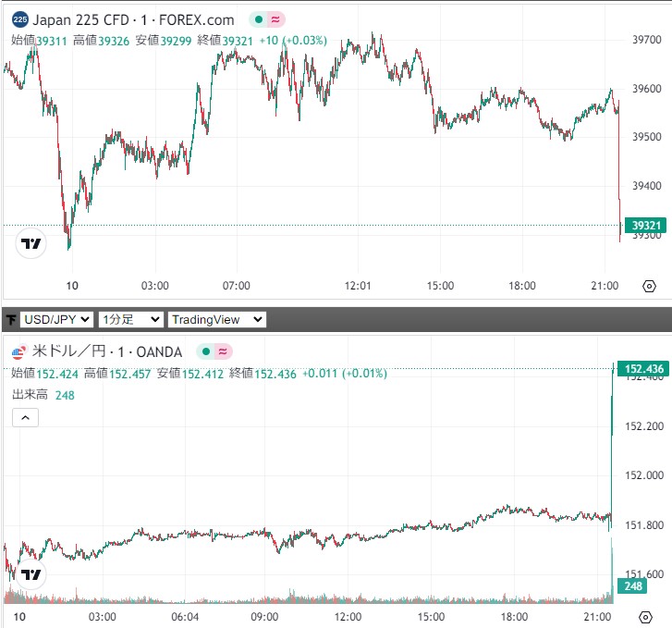Click the 始値 39311 value in the Japan 225 legend
The width and height of the screenshot is (672, 628).
click(39, 41)
